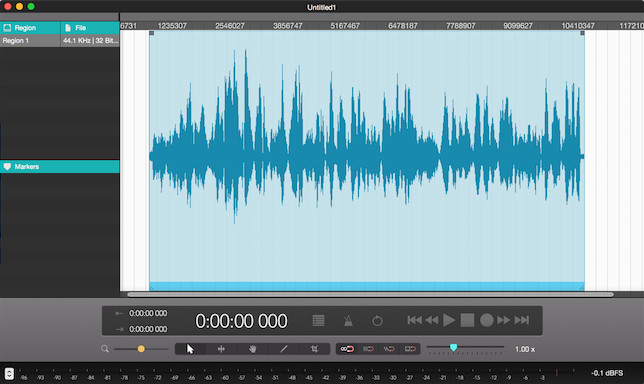Click the selection end arrow icon

coord(119,329)
